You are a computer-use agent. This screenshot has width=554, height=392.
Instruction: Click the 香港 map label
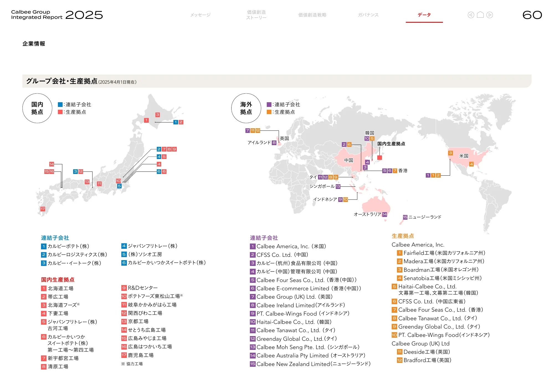point(403,171)
